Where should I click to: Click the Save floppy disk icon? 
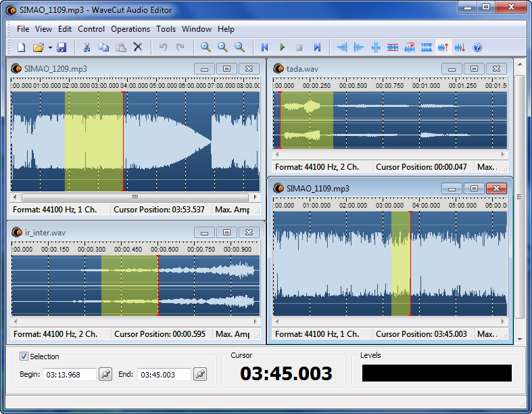click(62, 47)
